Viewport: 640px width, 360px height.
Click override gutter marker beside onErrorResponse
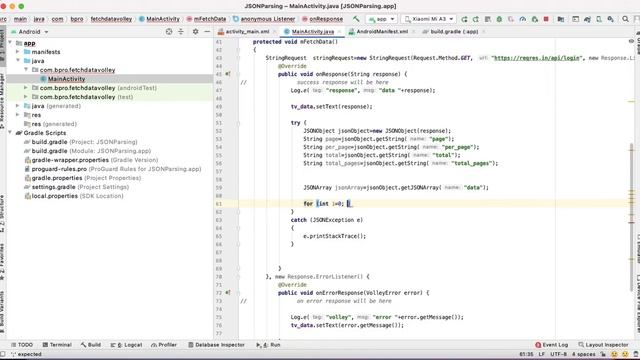point(228,293)
